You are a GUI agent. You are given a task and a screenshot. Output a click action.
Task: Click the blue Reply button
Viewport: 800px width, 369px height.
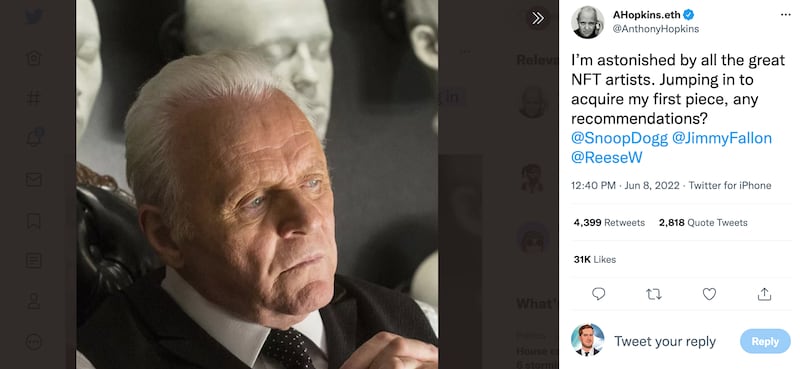point(765,341)
